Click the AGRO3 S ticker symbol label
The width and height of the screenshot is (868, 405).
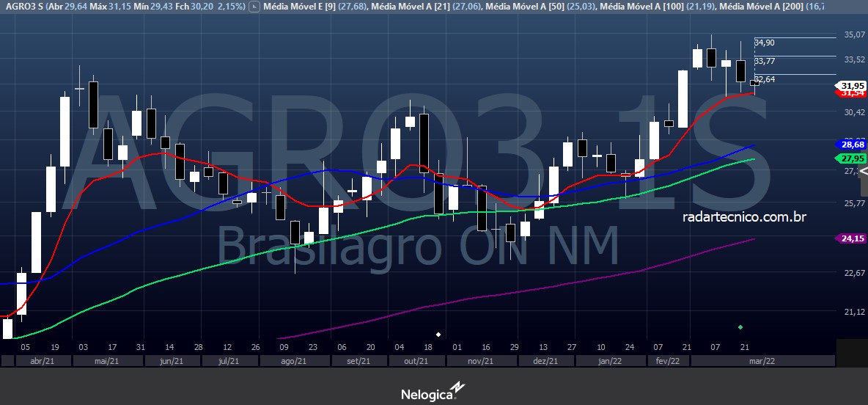(23, 7)
